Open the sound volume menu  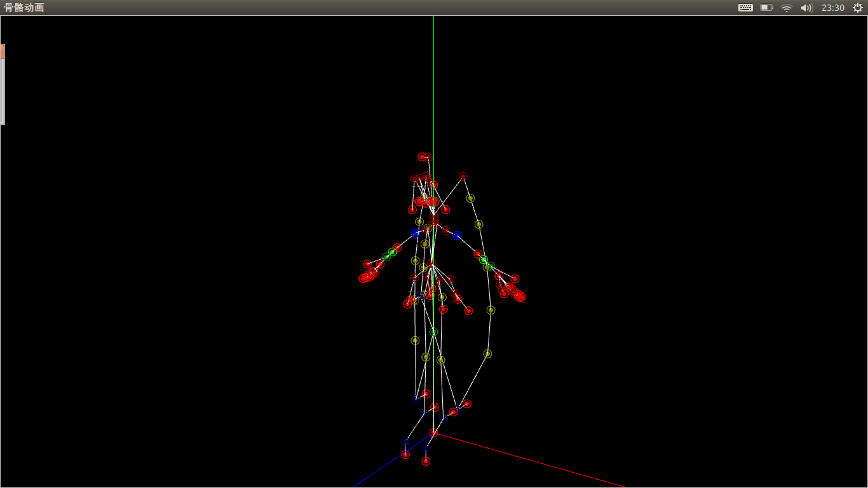(x=806, y=8)
